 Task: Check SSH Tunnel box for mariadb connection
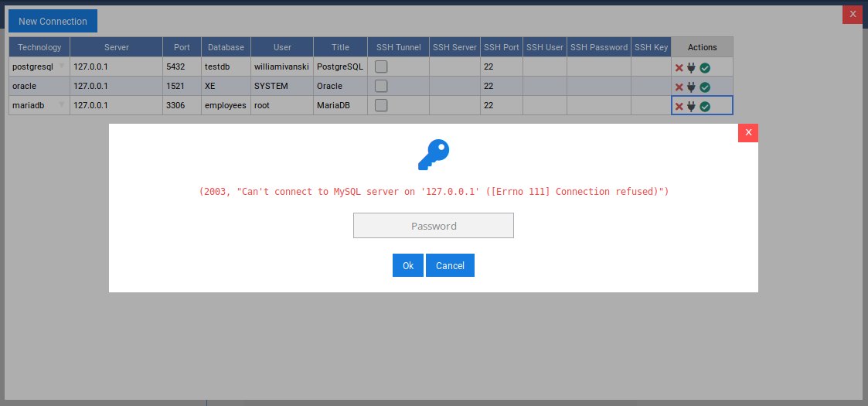pyautogui.click(x=381, y=105)
